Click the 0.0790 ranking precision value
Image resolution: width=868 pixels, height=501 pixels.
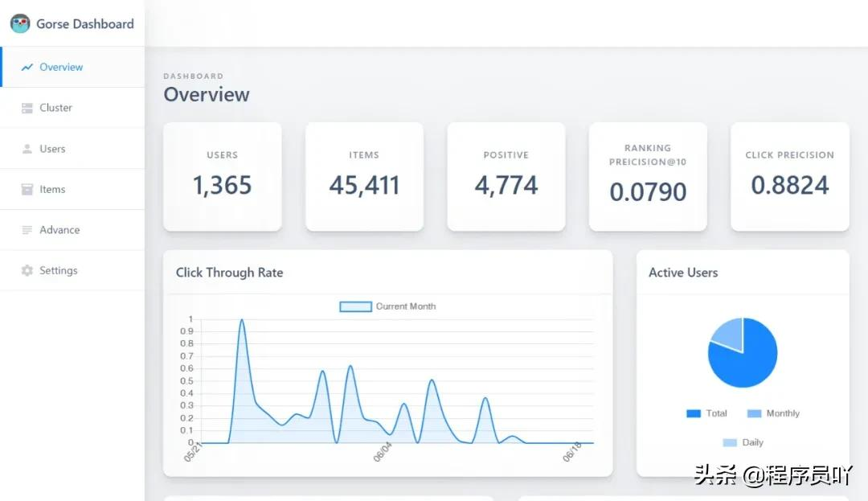tap(649, 192)
